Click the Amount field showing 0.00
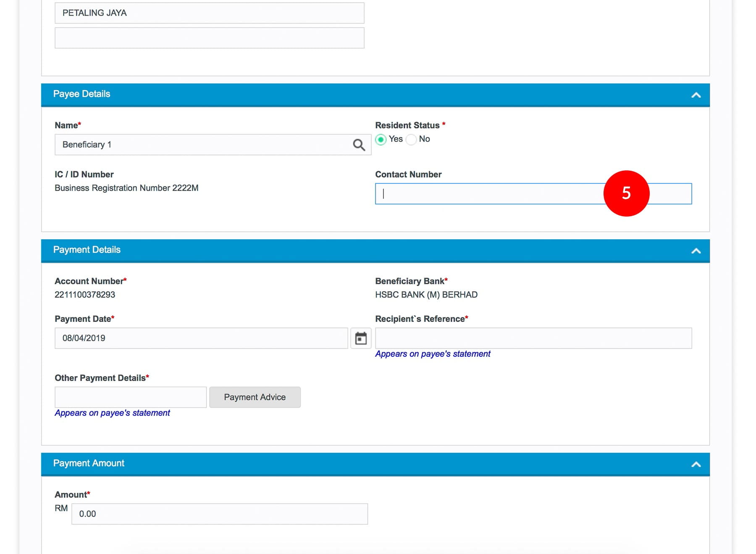Viewport: 756px width, 554px height. click(219, 514)
